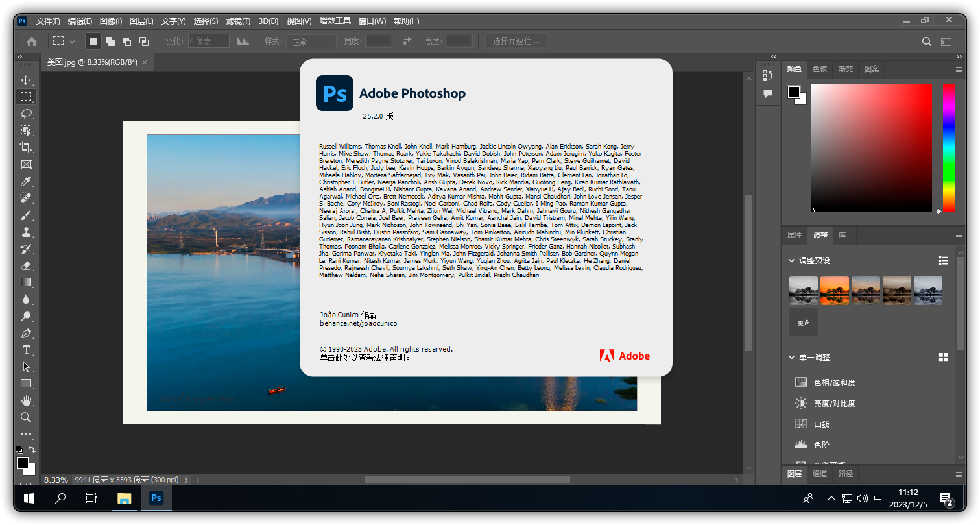Open the 滤镜(T) menu
Viewport: 980px width, 525px height.
[x=238, y=21]
